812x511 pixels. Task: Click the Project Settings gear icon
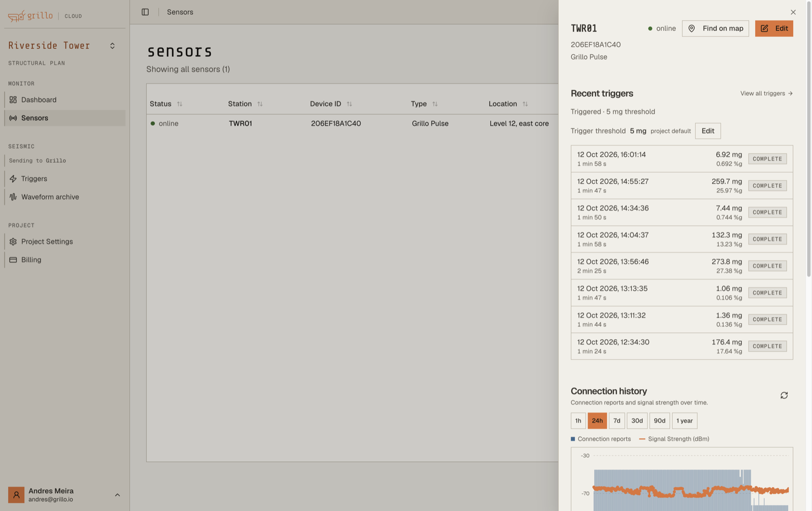point(13,242)
